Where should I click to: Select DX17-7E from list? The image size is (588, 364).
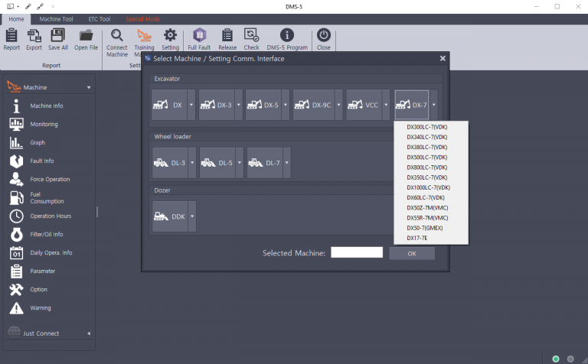tap(417, 238)
